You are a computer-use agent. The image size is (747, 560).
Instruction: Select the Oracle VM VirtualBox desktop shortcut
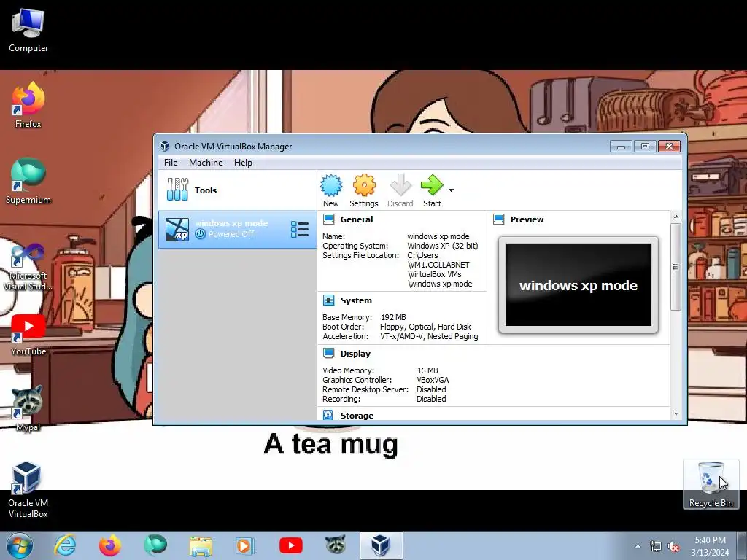(x=28, y=491)
